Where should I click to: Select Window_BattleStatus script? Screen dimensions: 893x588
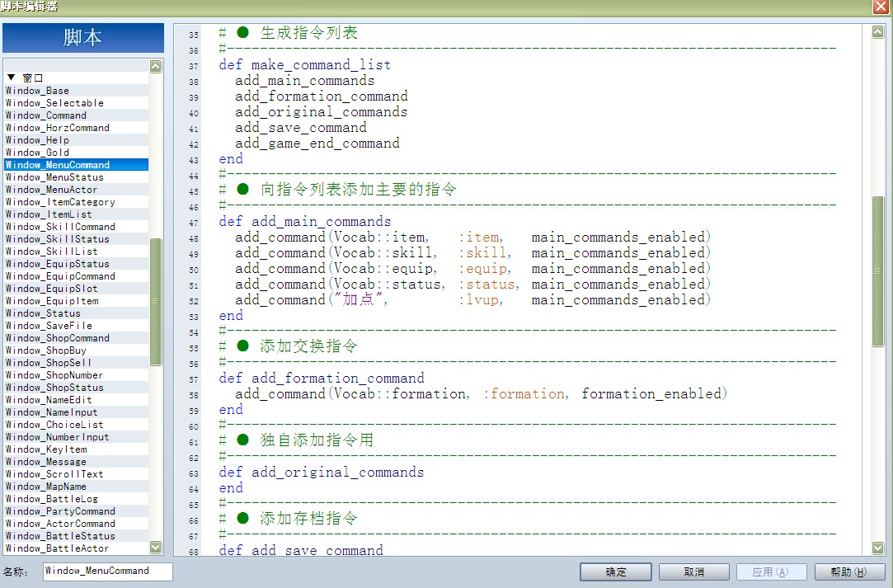(x=77, y=536)
